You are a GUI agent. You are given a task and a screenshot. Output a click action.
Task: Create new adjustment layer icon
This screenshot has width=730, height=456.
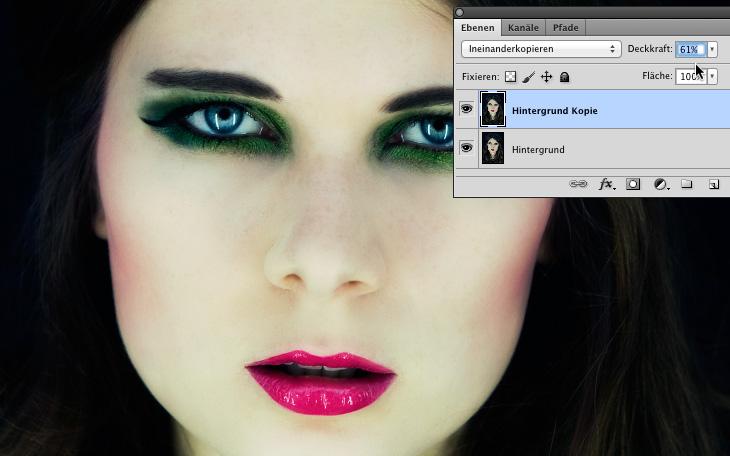(x=661, y=184)
